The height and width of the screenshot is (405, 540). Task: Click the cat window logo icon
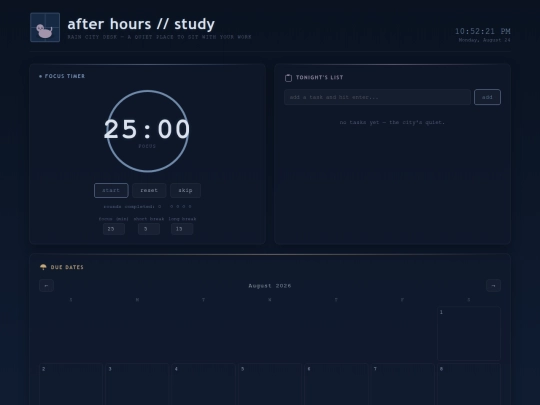click(45, 28)
